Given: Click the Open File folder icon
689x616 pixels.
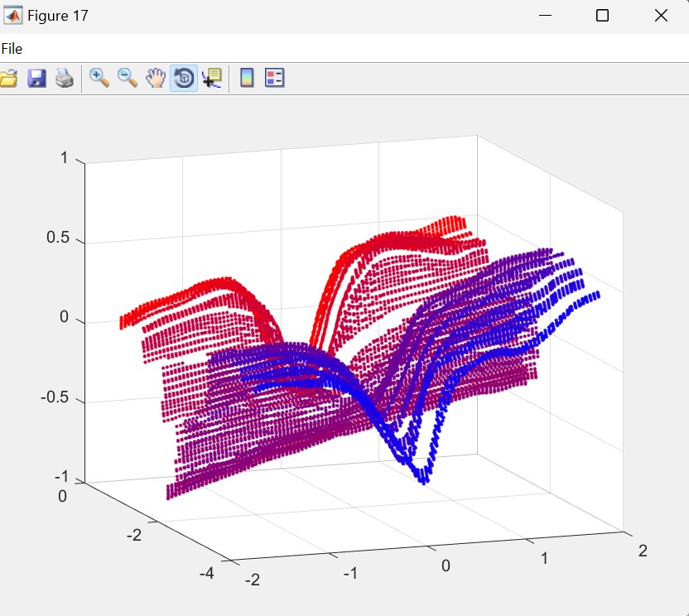Looking at the screenshot, I should pos(7,79).
